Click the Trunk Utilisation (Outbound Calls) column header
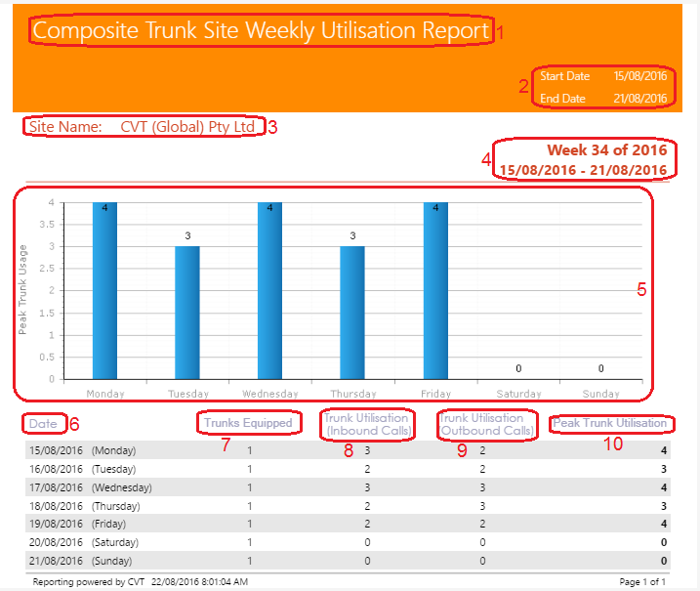700x591 pixels. (x=486, y=424)
